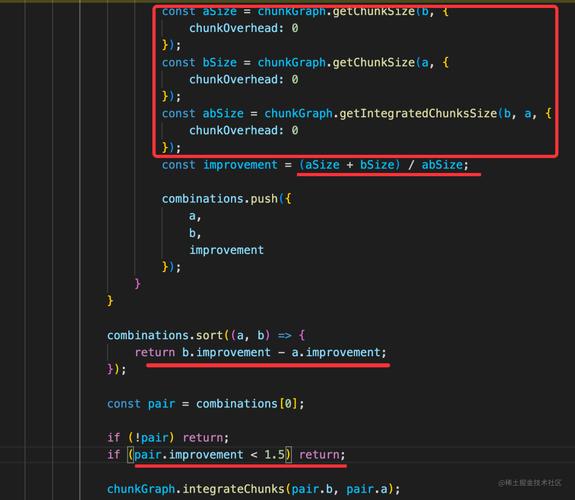575x500 pixels.
Task: Click the watermark text at bottom right
Action: pyautogui.click(x=530, y=483)
